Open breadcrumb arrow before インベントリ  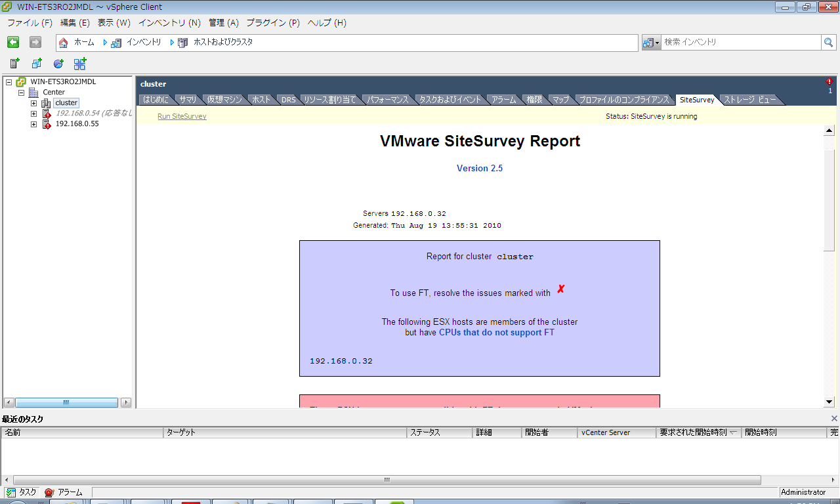click(105, 43)
